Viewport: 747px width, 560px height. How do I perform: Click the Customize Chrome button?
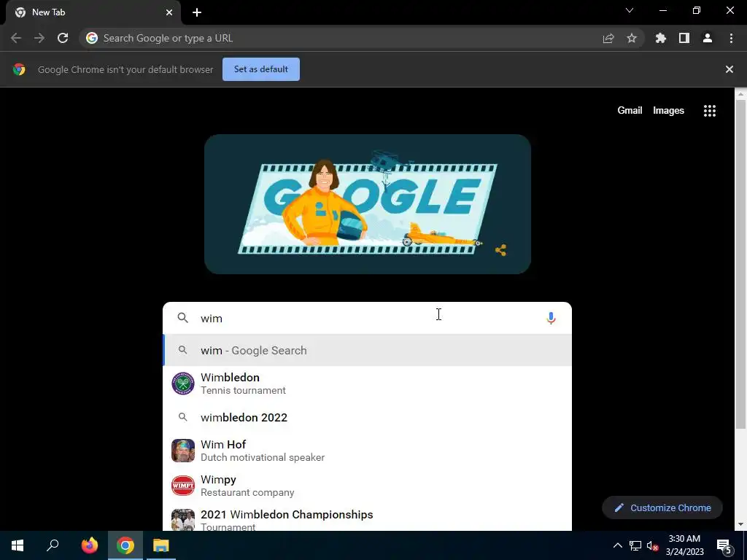pyautogui.click(x=662, y=507)
